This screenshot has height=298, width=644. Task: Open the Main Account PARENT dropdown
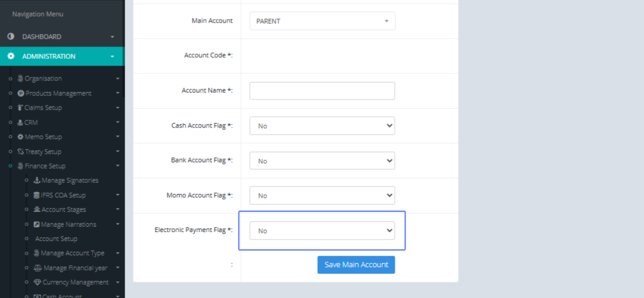click(x=322, y=21)
